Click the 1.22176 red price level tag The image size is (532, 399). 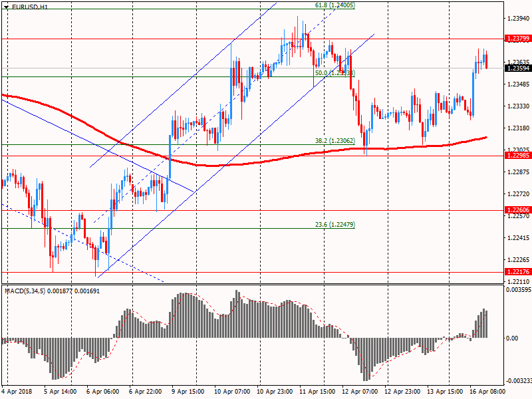(518, 272)
